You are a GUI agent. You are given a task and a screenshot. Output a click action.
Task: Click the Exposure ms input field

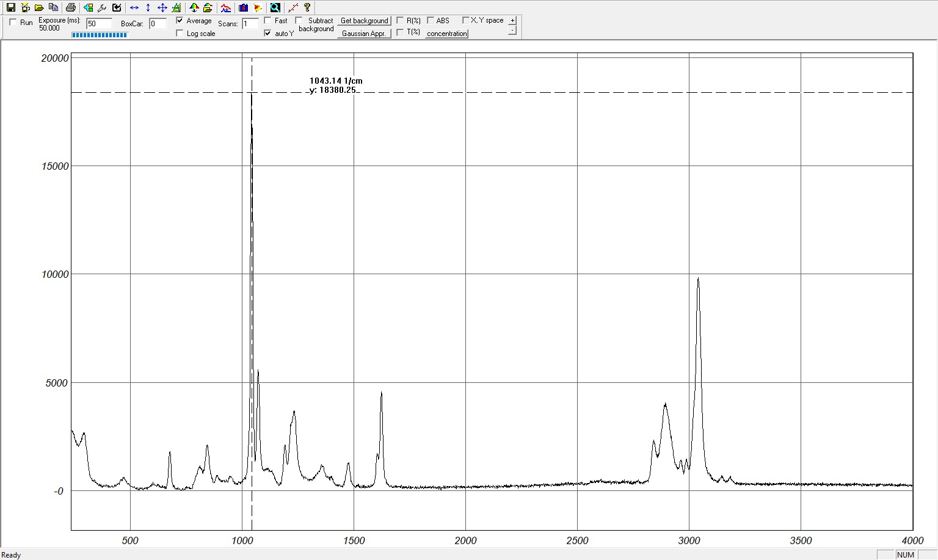tap(99, 24)
